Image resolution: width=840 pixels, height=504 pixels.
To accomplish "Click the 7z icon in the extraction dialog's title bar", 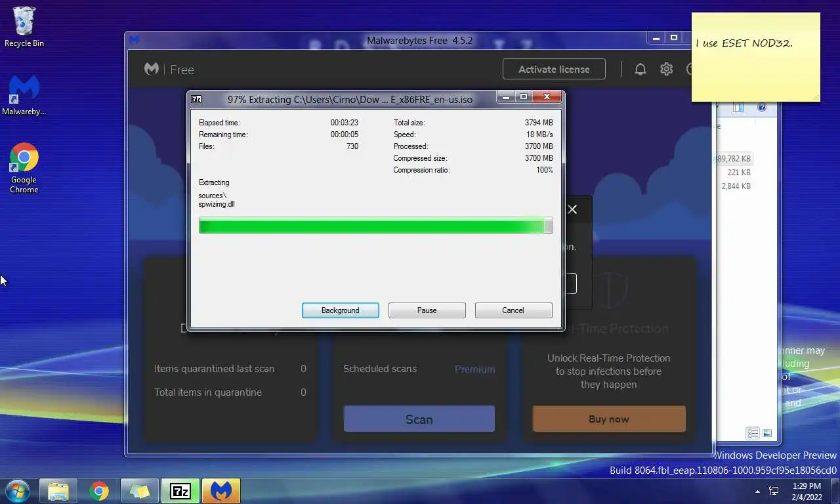I will coord(196,100).
